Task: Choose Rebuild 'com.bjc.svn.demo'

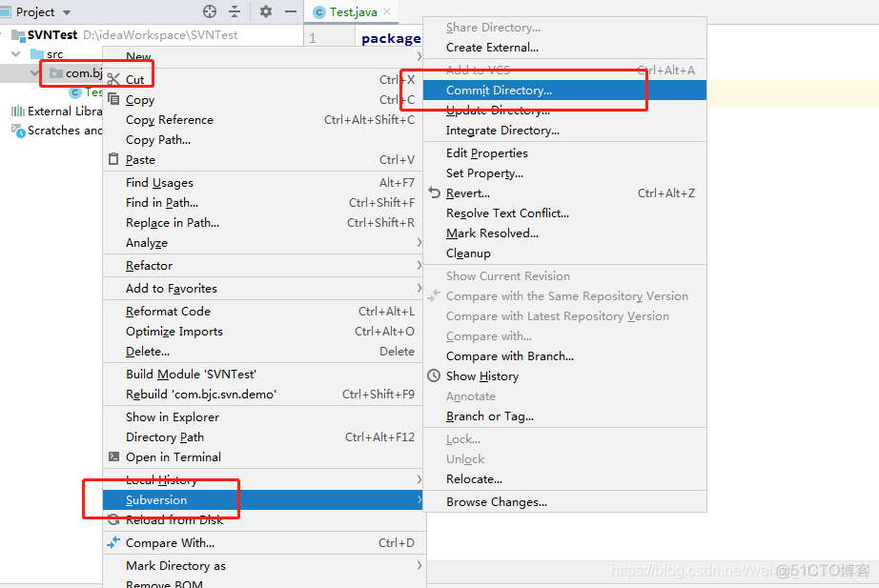Action: pos(262,395)
